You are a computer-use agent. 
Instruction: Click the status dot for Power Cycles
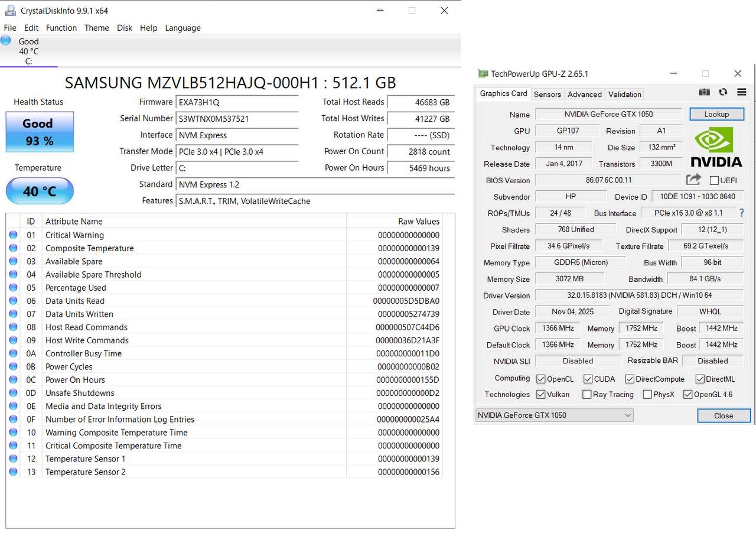click(13, 367)
